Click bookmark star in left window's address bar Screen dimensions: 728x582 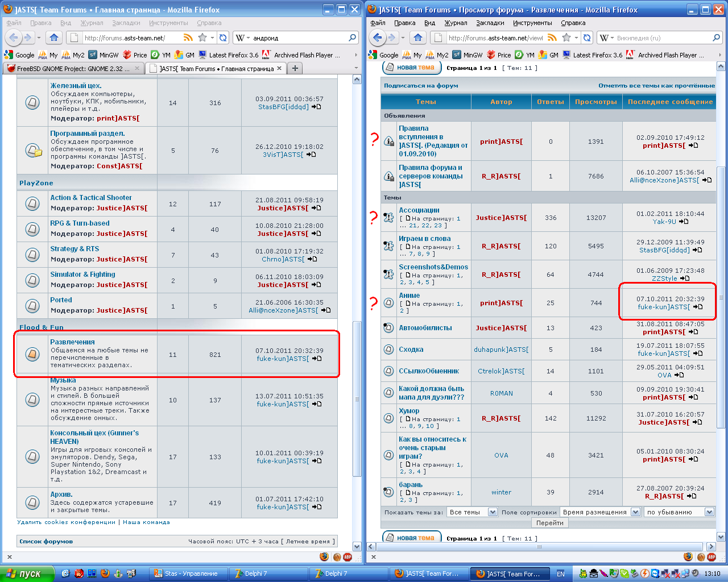click(202, 38)
